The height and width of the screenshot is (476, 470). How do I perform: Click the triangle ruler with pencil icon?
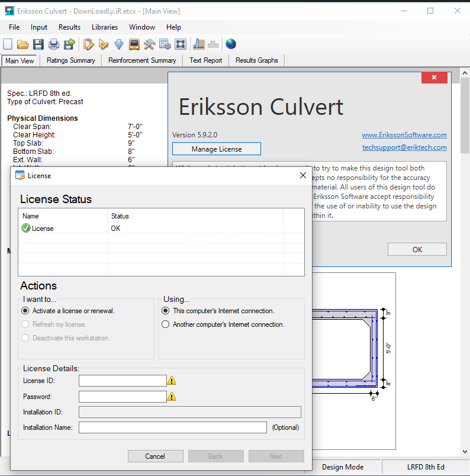click(104, 44)
